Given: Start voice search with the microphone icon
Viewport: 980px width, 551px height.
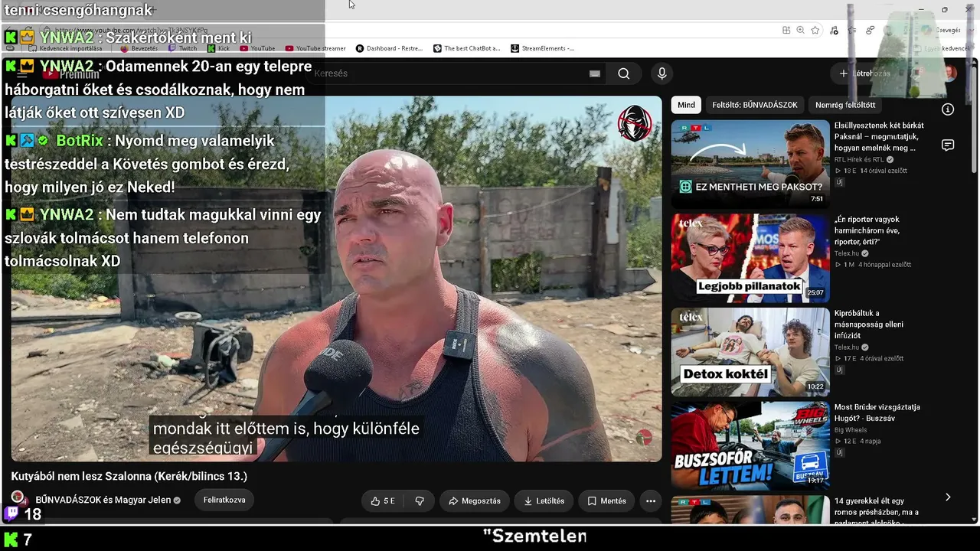Looking at the screenshot, I should [x=662, y=73].
